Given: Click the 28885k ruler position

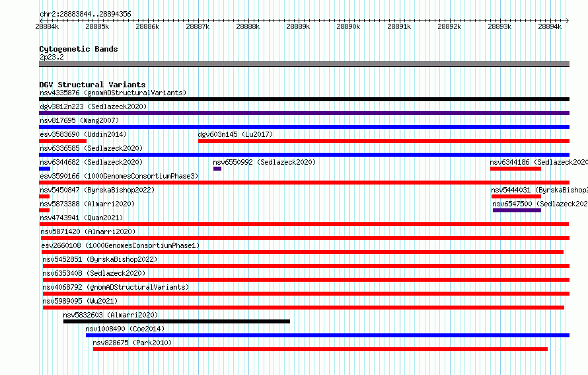Looking at the screenshot, I should click(x=97, y=26).
